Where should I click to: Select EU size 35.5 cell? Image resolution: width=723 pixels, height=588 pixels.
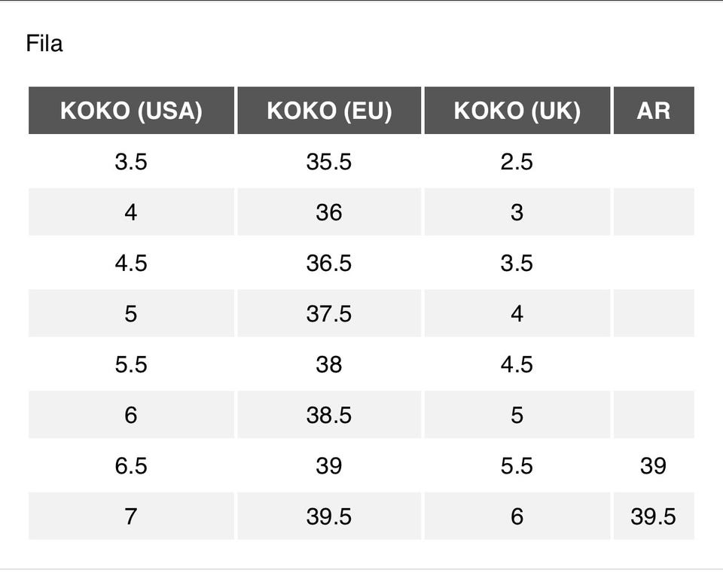[329, 162]
